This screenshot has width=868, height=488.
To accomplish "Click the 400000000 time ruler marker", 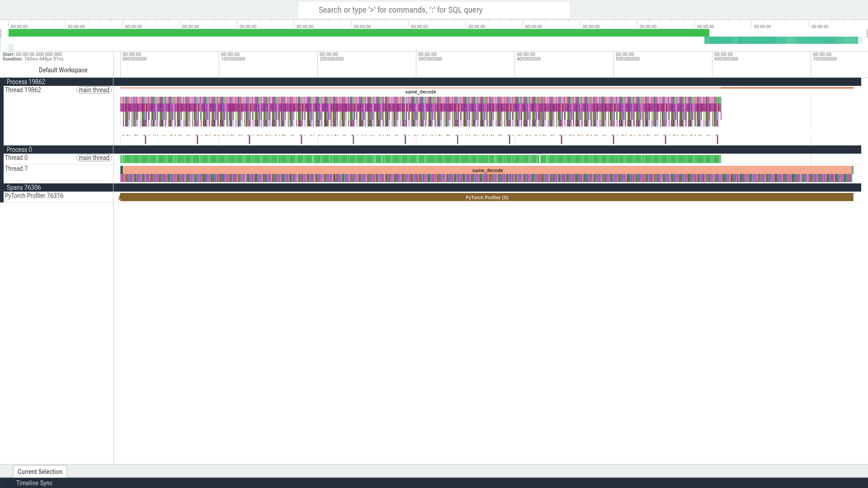I will click(528, 57).
